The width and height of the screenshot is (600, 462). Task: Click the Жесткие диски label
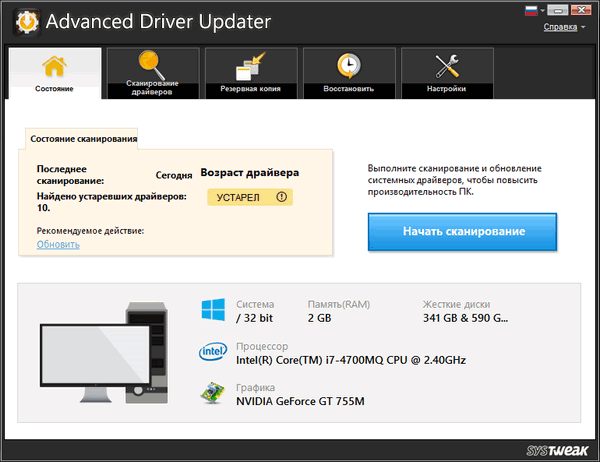pyautogui.click(x=457, y=304)
